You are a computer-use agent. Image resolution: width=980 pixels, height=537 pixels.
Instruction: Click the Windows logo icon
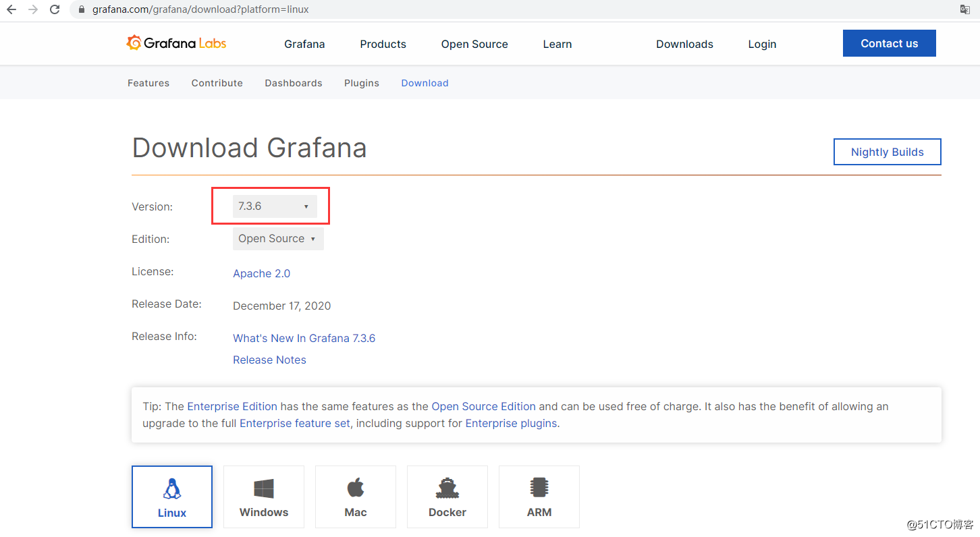pyautogui.click(x=264, y=488)
